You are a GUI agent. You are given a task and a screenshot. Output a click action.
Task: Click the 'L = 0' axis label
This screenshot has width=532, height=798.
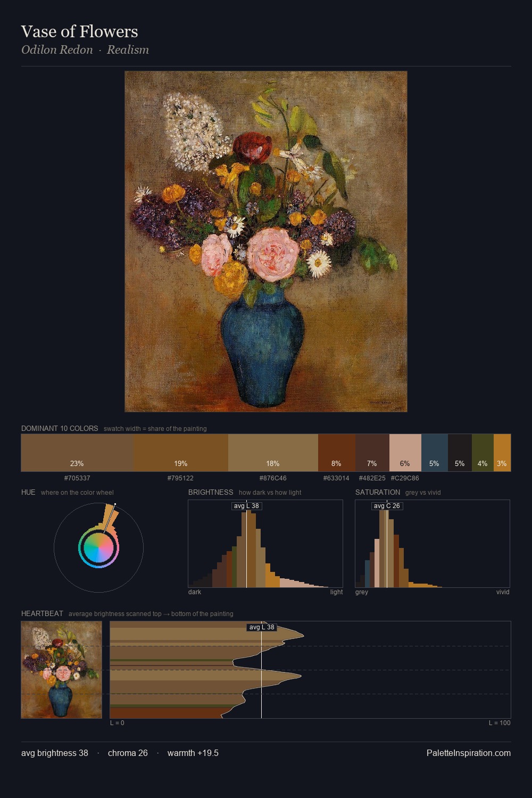tap(117, 723)
